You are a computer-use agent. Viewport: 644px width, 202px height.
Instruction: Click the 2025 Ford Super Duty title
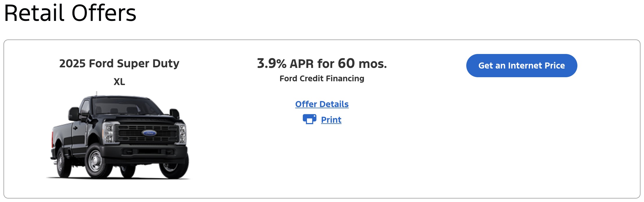[x=119, y=64]
